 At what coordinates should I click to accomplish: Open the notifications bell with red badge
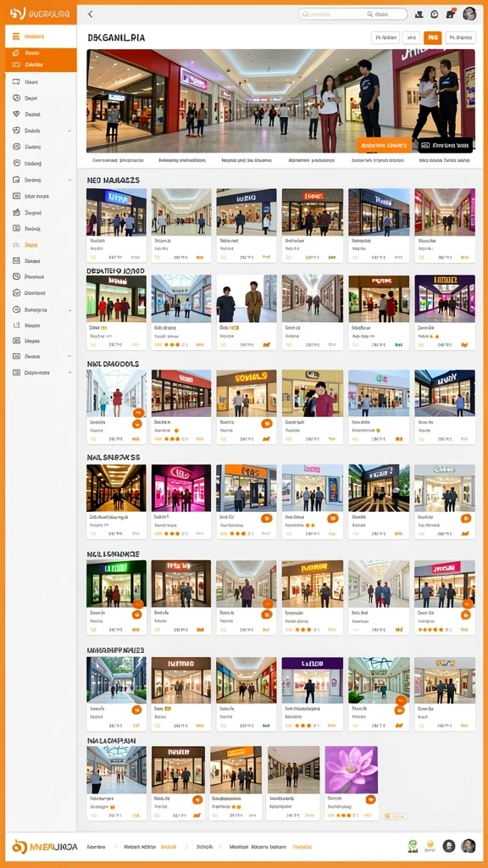point(451,14)
